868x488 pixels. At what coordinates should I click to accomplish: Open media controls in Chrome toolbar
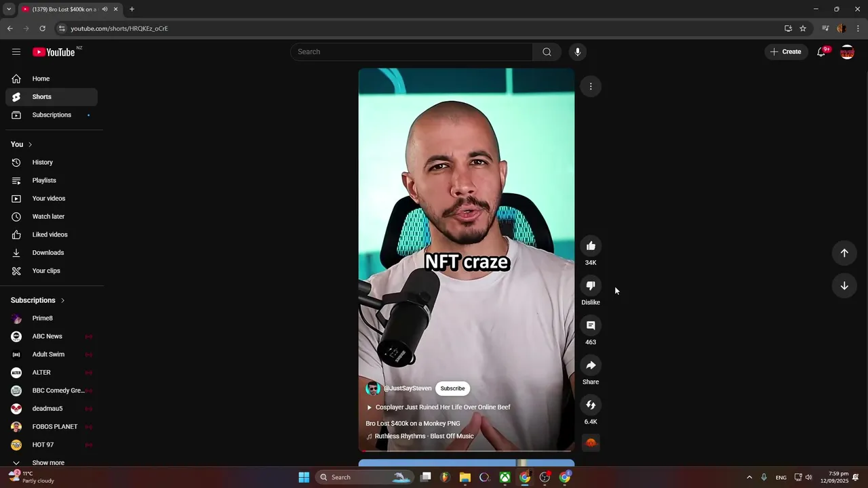(x=825, y=28)
